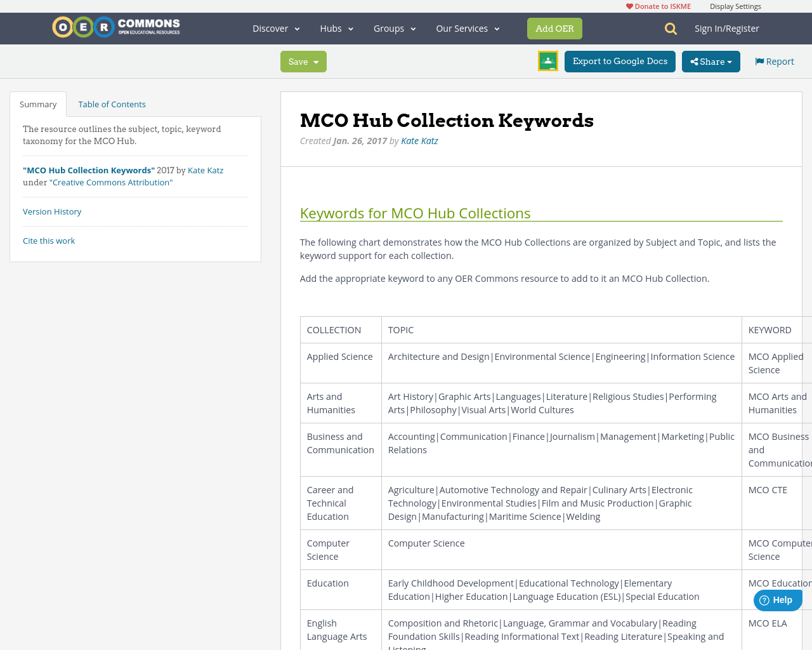This screenshot has width=812, height=650.
Task: Click the heart icon beside Donate to ISKME
Action: pos(629,6)
